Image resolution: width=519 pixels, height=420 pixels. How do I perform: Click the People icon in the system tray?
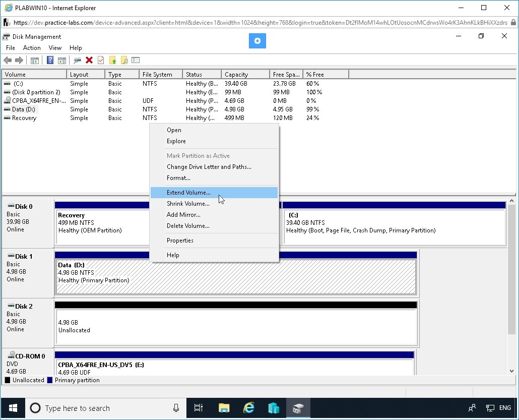pos(472,408)
